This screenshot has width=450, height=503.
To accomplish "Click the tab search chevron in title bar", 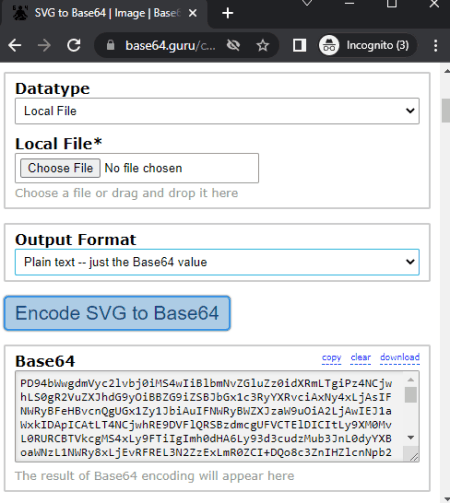I will click(x=307, y=3).
